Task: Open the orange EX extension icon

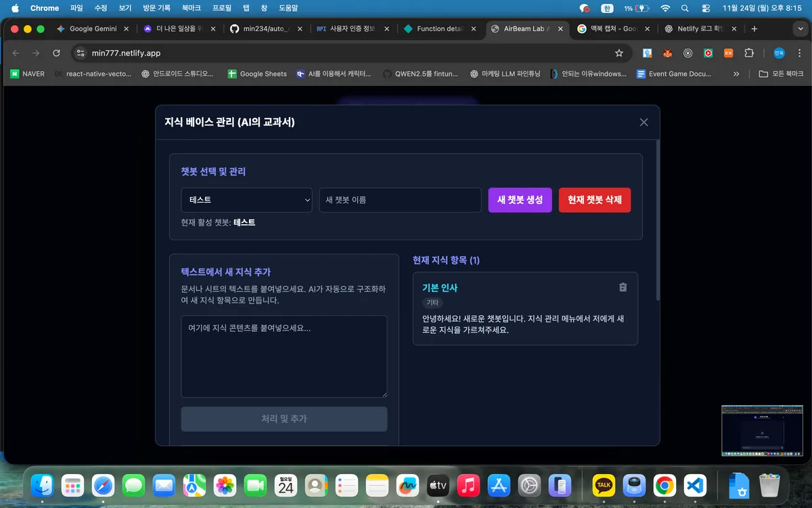Action: [x=728, y=53]
